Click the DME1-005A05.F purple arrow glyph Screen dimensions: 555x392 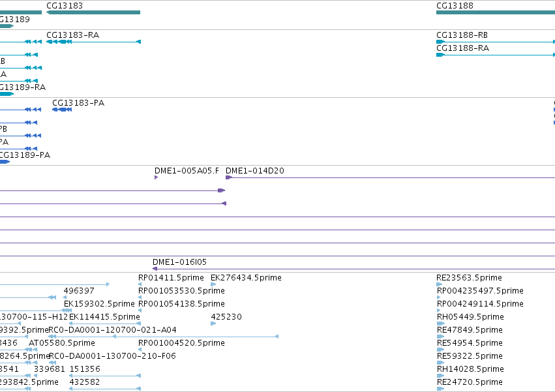[156, 177]
